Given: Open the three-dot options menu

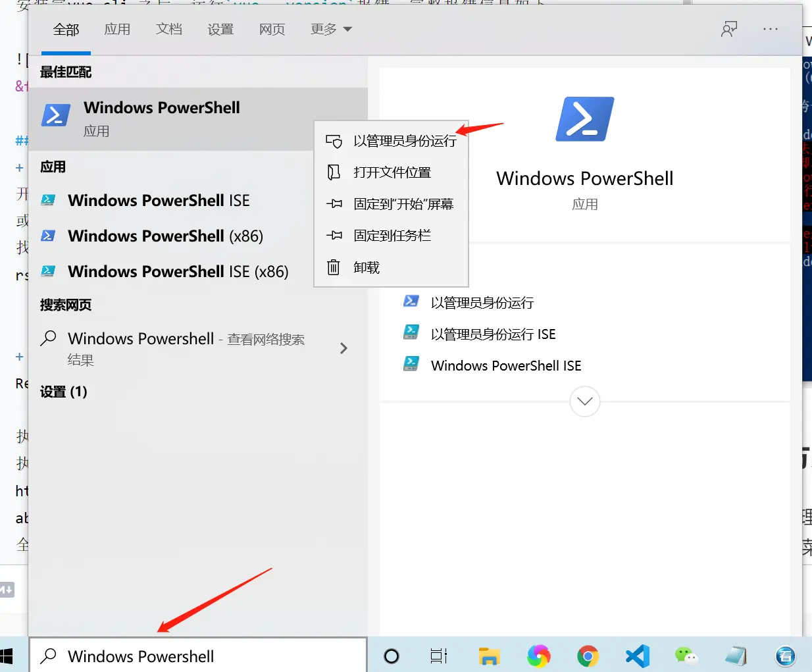Looking at the screenshot, I should click(x=771, y=29).
